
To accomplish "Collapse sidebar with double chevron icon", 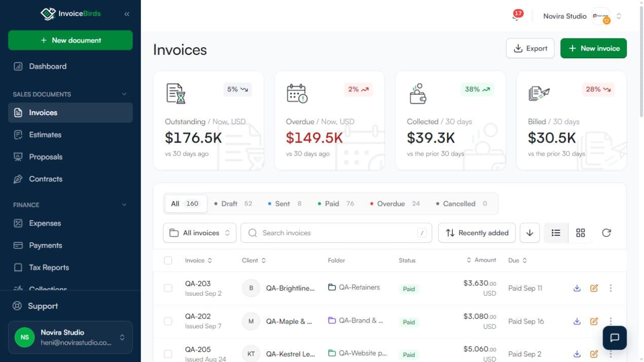I will point(127,14).
